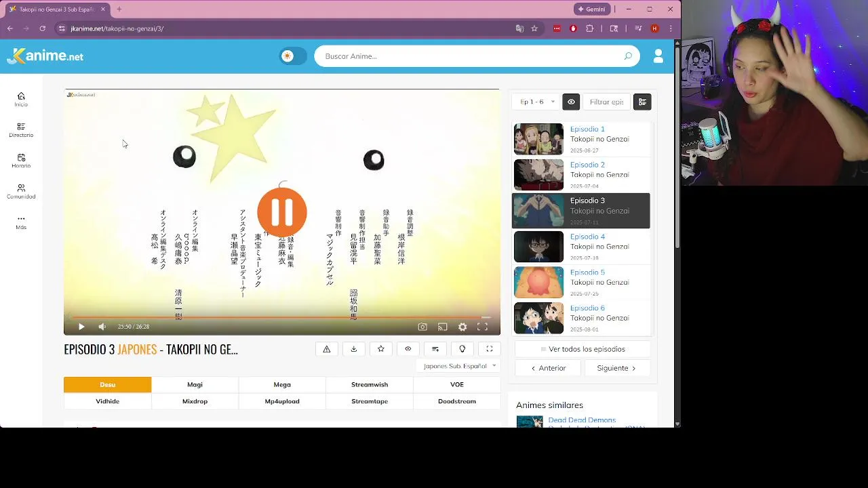Open the Chrome translate page icon
The width and height of the screenshot is (868, 488).
click(x=519, y=28)
